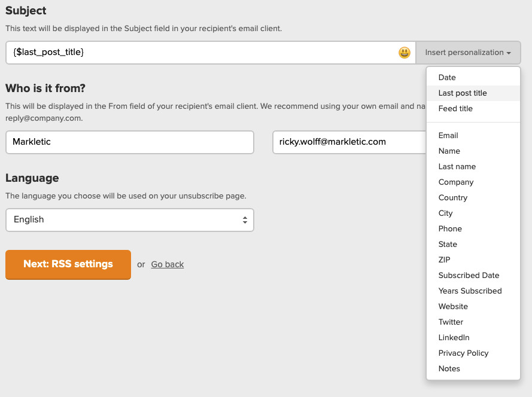Select the highlighted "Last post title" option

[463, 93]
